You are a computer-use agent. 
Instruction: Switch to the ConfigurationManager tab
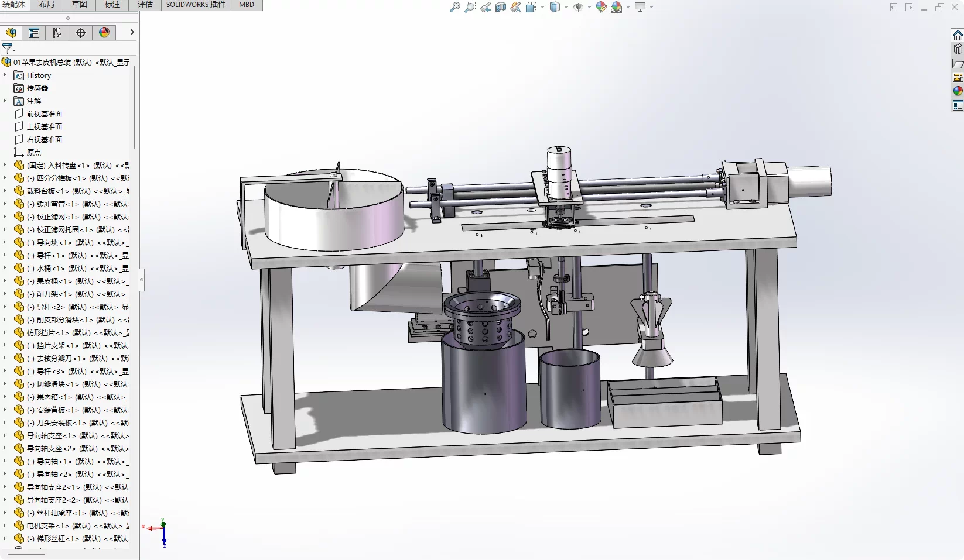[57, 33]
